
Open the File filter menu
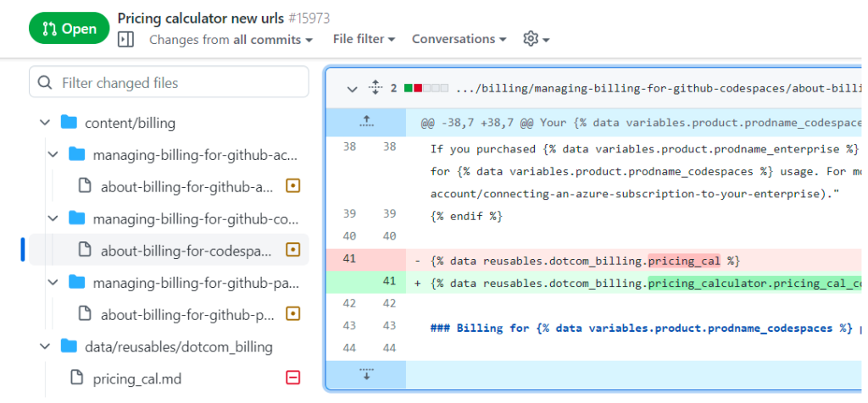click(364, 39)
